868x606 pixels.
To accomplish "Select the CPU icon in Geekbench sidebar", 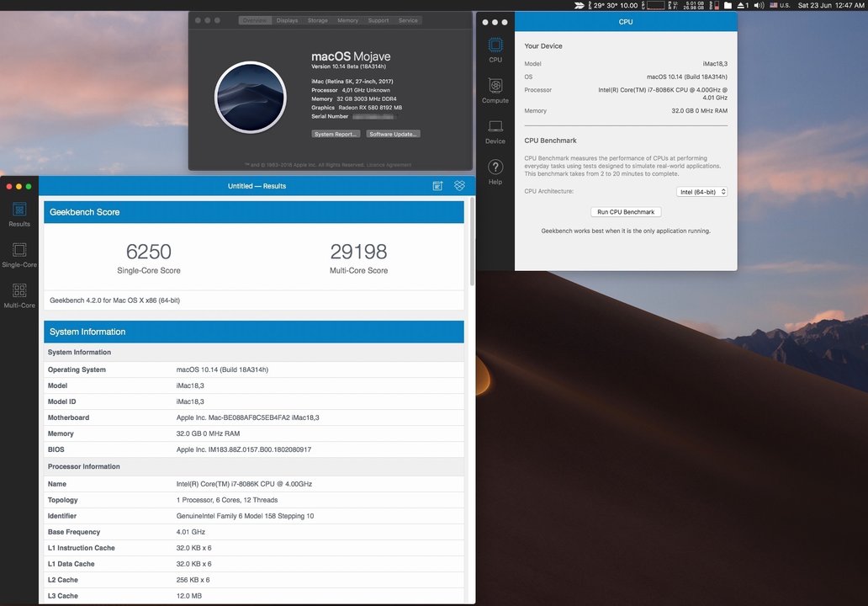I will pos(495,50).
